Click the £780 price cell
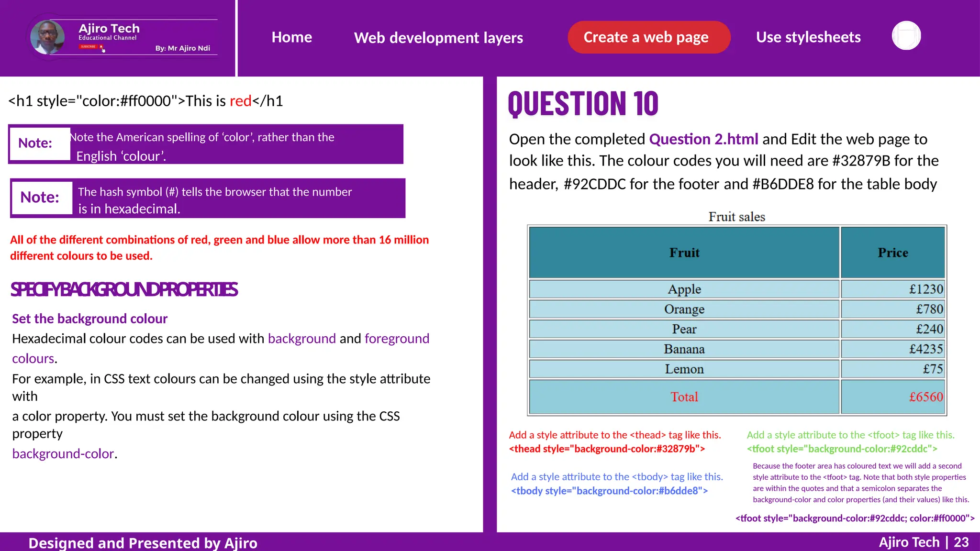Screen dimensions: 980x551 click(893, 309)
